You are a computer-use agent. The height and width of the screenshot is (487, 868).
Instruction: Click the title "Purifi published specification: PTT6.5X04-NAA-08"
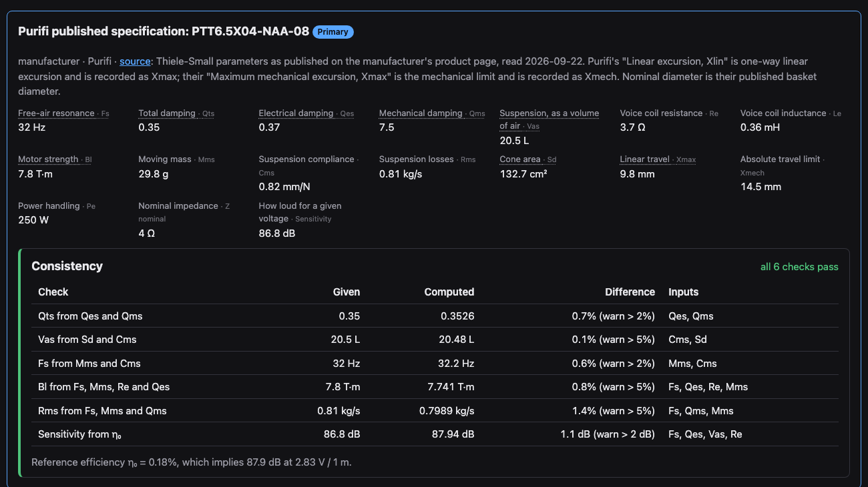click(x=164, y=31)
